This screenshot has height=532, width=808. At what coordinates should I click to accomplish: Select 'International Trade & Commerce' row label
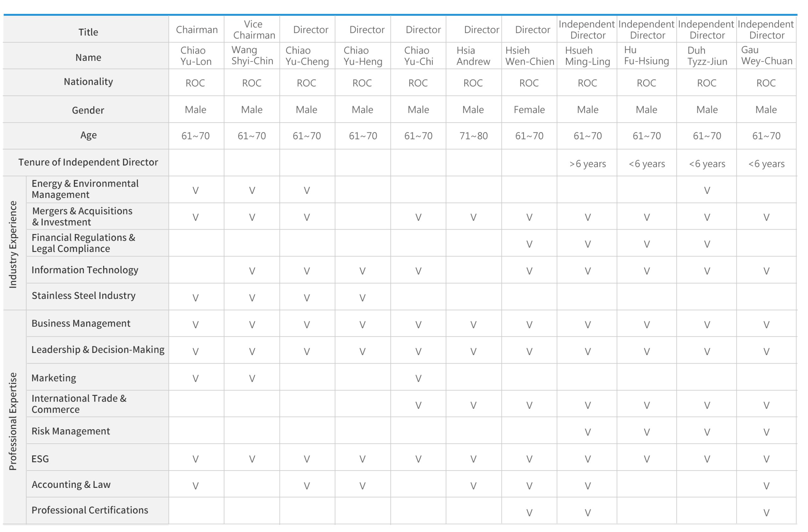(x=79, y=404)
